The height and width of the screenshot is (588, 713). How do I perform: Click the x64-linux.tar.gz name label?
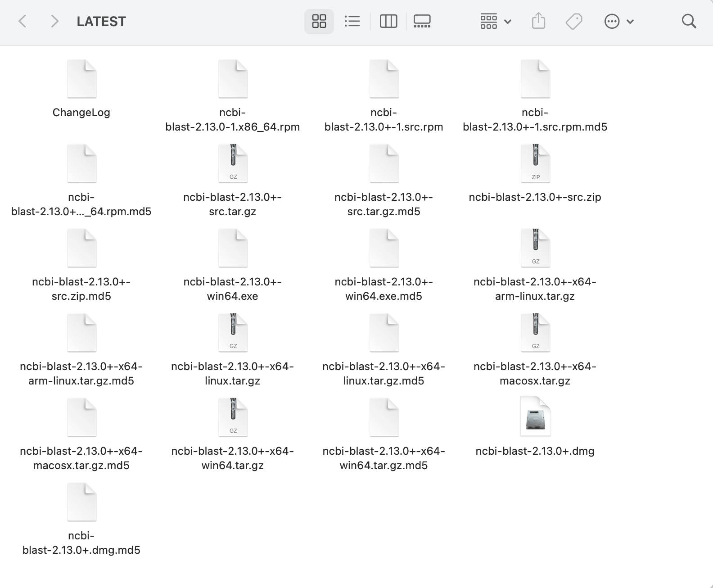coord(233,374)
